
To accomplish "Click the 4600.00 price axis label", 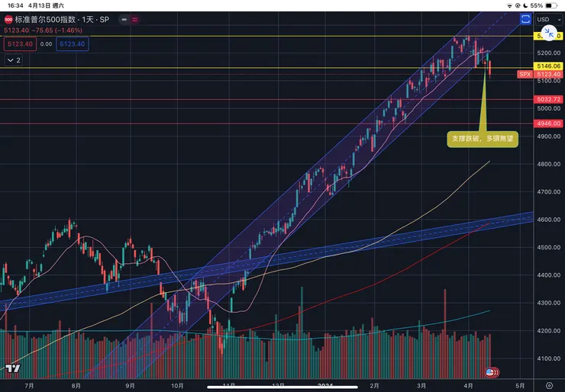I will [x=549, y=219].
